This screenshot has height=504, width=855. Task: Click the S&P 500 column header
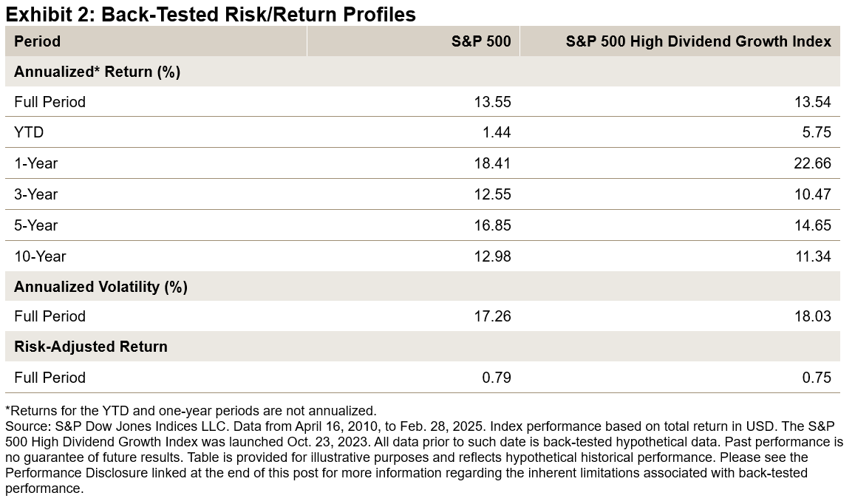click(x=481, y=41)
